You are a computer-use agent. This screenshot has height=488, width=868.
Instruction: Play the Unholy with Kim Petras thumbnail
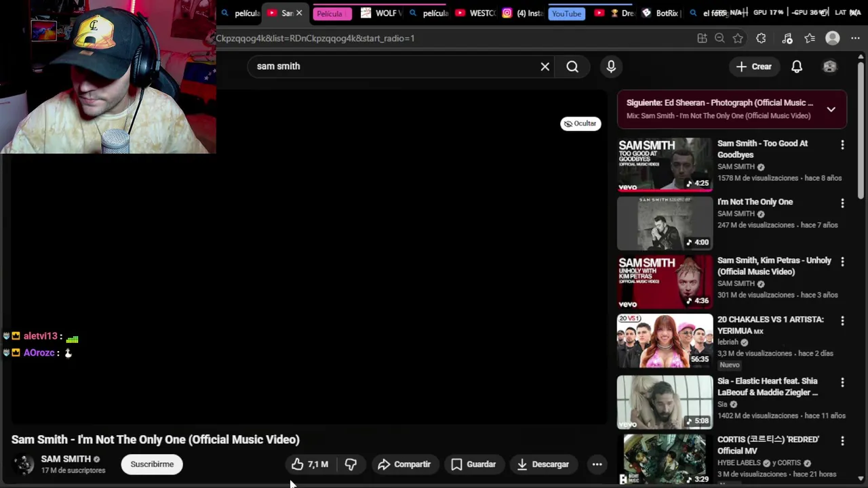[665, 282]
